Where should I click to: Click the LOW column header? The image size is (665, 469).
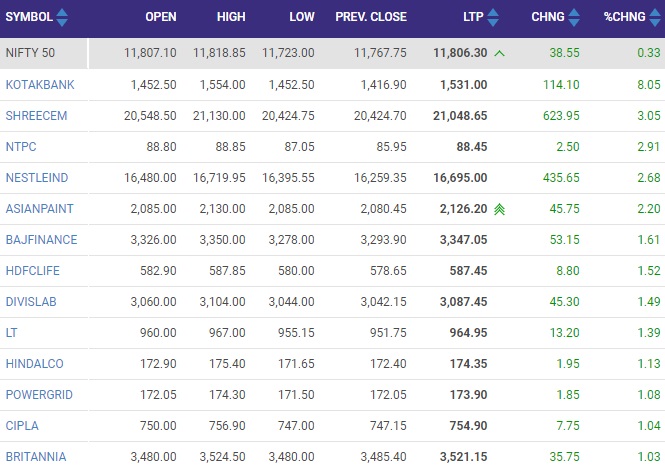pos(302,17)
